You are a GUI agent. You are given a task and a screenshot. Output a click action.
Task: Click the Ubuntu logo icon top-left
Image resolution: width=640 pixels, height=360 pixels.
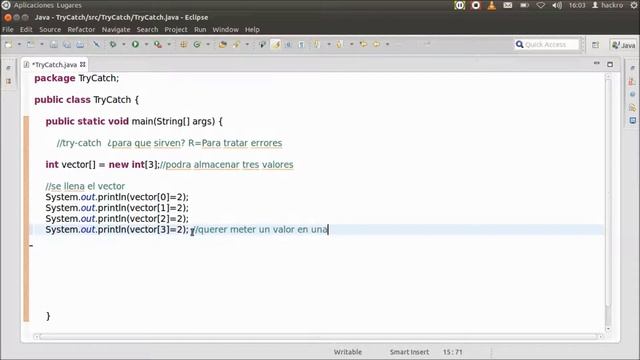click(x=6, y=5)
